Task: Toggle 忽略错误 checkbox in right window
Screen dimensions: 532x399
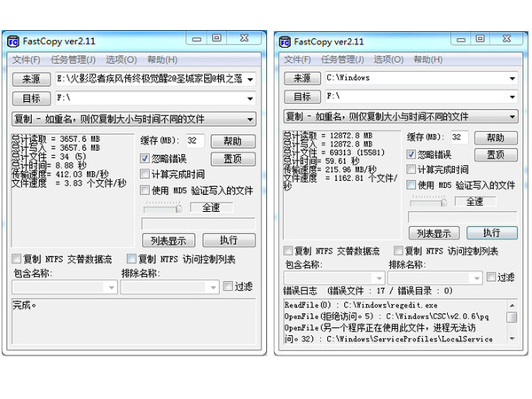Action: [x=411, y=154]
